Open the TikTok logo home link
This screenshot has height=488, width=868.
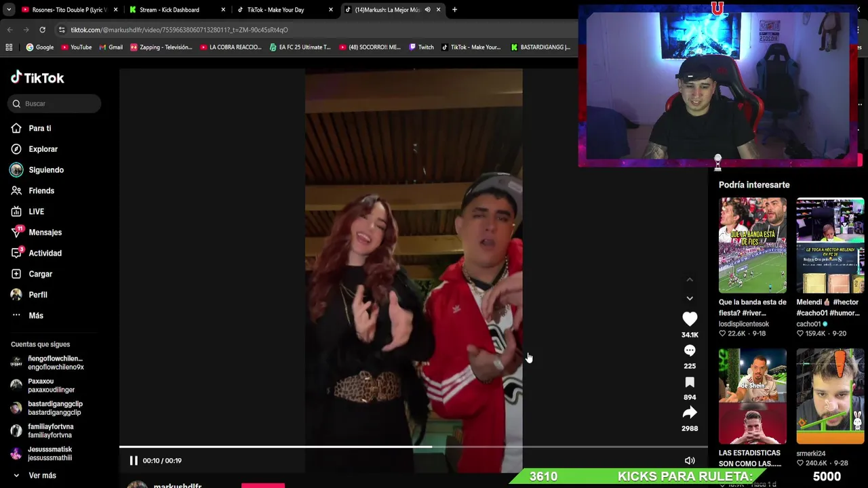coord(37,78)
